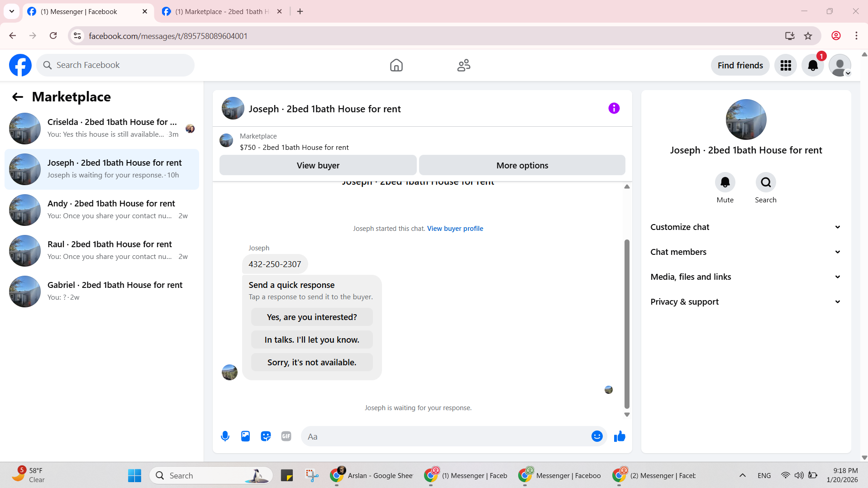Click chat scroll up arrow
868x488 pixels.
(x=627, y=187)
